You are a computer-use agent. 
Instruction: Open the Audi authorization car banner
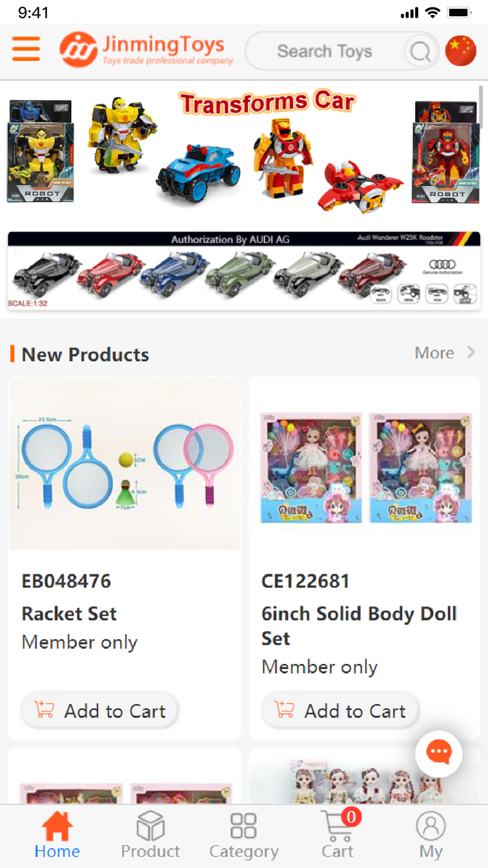tap(244, 270)
